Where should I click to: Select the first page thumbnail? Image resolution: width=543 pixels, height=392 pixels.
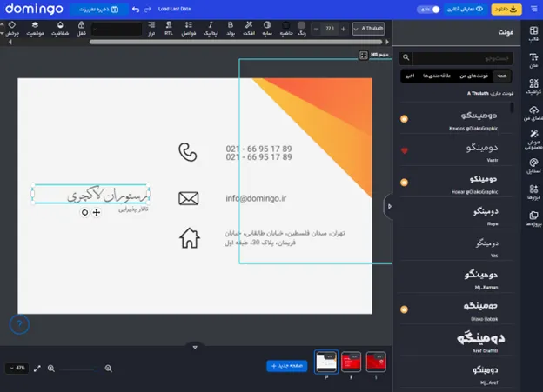[376, 362]
